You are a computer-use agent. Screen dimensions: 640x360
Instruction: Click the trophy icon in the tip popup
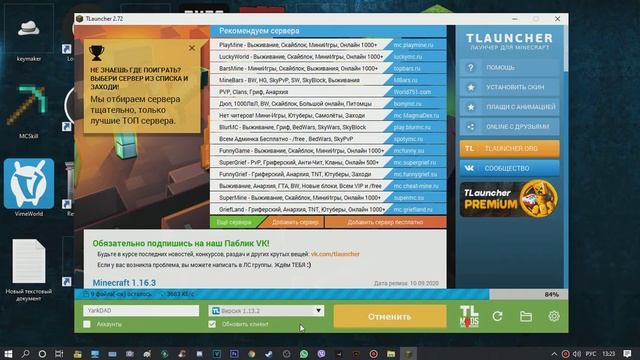pos(97,53)
